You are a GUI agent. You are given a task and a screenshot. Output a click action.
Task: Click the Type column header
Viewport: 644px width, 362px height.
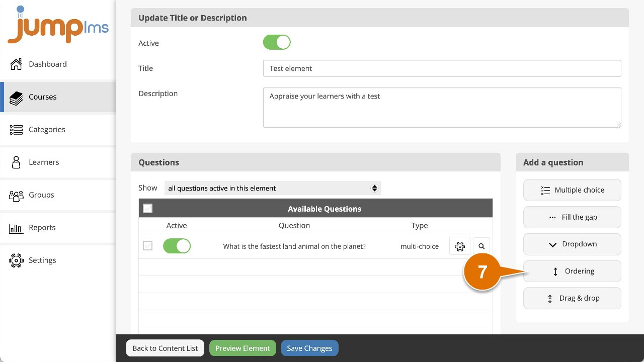click(420, 226)
